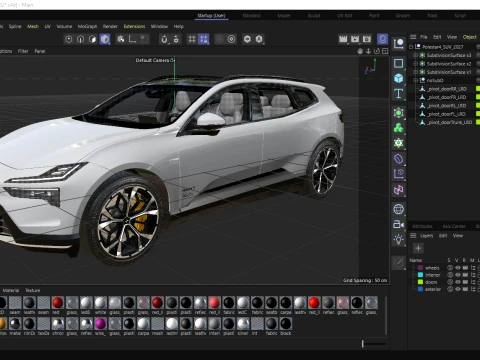Open the Layers menu in Layers panel
Viewport: 480px width, 360px height.
pos(426,236)
